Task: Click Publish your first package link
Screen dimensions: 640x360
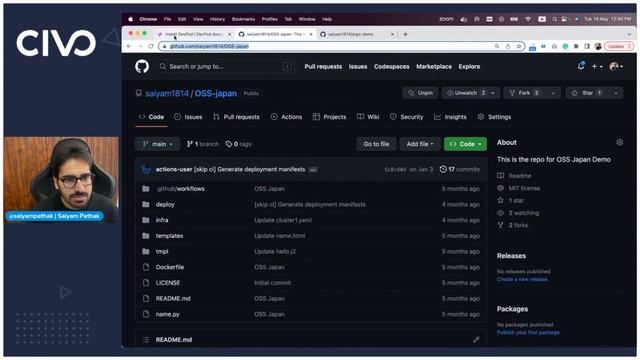Action: tap(528, 333)
